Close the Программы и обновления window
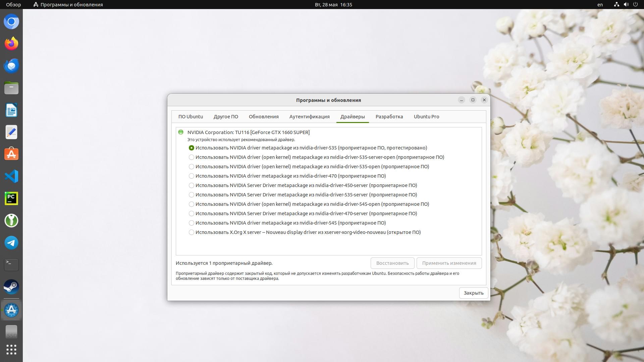The height and width of the screenshot is (362, 644). (x=484, y=100)
